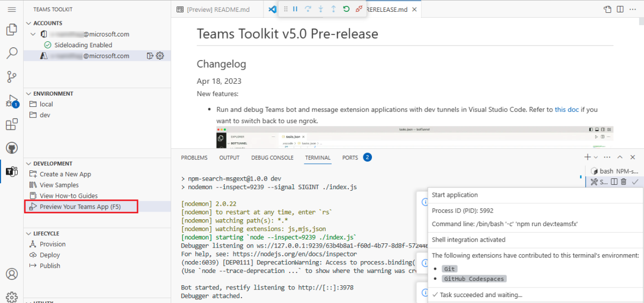Open the Extensions view icon
Viewport: 644px width, 303px height.
click(x=11, y=125)
